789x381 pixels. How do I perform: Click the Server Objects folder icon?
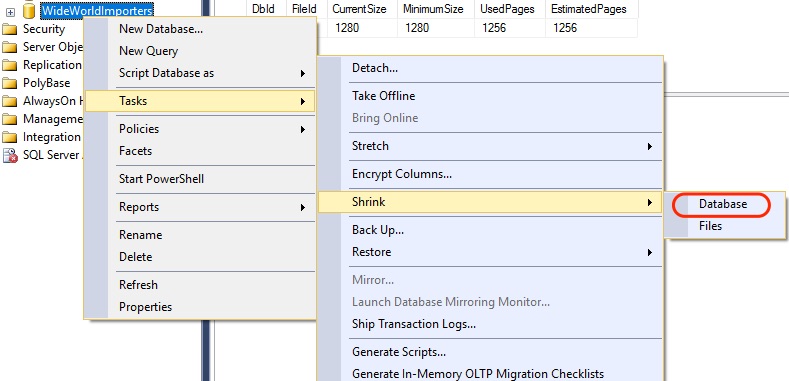(10, 47)
